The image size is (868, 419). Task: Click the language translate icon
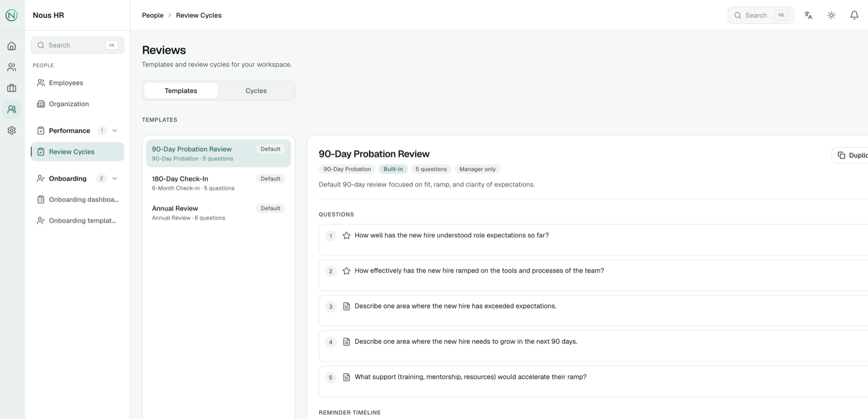pos(808,15)
